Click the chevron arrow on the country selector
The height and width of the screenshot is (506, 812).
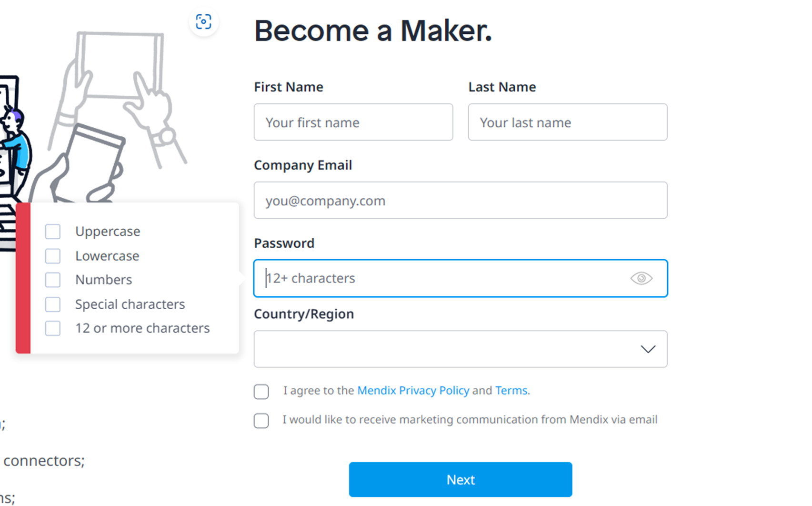(x=647, y=349)
